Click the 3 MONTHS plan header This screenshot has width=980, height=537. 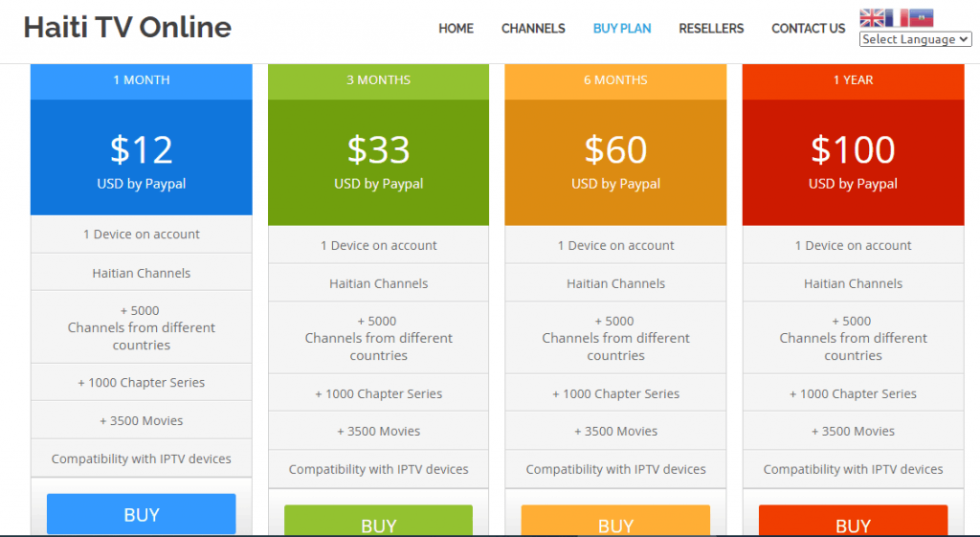[x=378, y=80]
